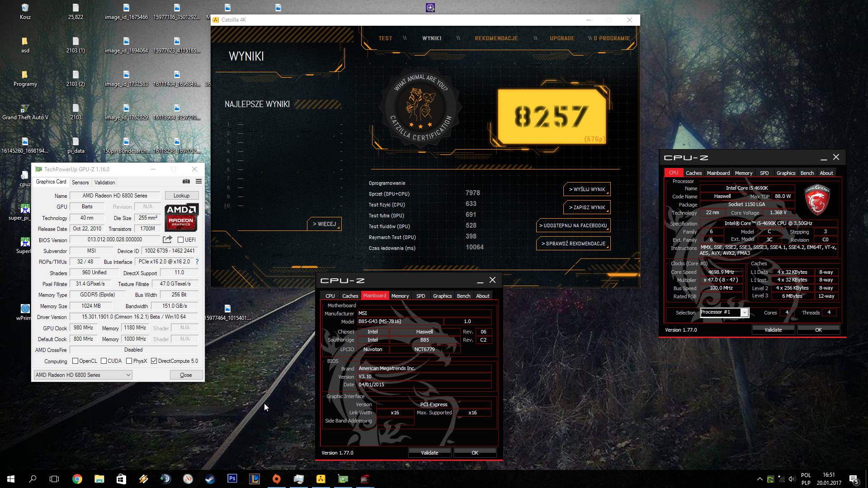Open the O PROGRAMIE tab in Catzilla
Image resolution: width=868 pixels, height=488 pixels.
[612, 38]
